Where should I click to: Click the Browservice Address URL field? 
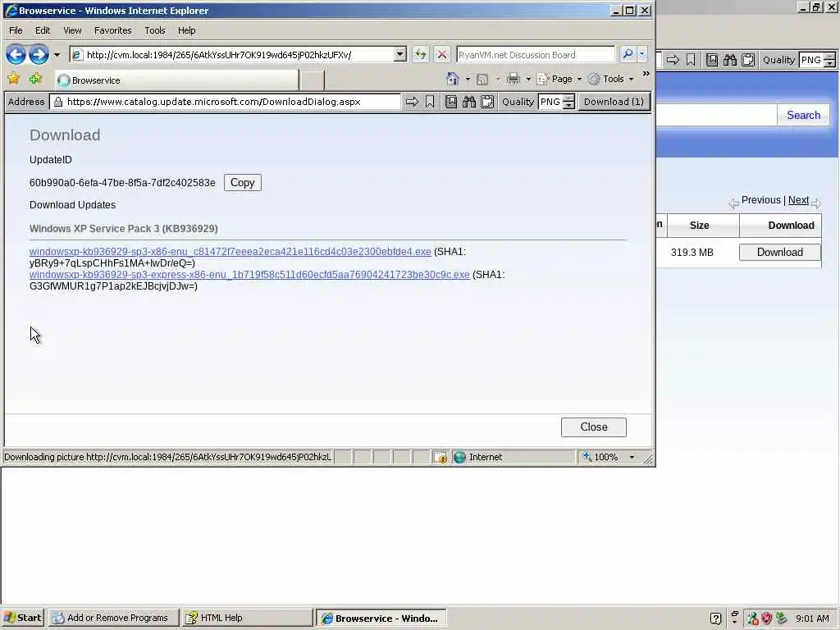pyautogui.click(x=225, y=102)
